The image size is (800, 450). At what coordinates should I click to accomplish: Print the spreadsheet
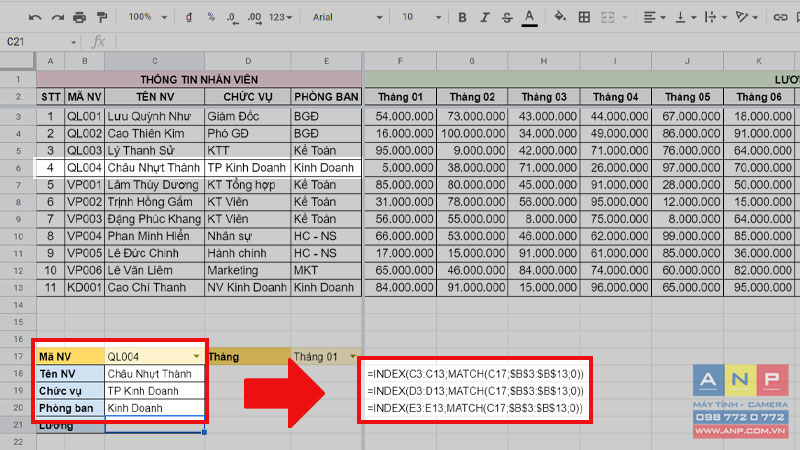79,17
